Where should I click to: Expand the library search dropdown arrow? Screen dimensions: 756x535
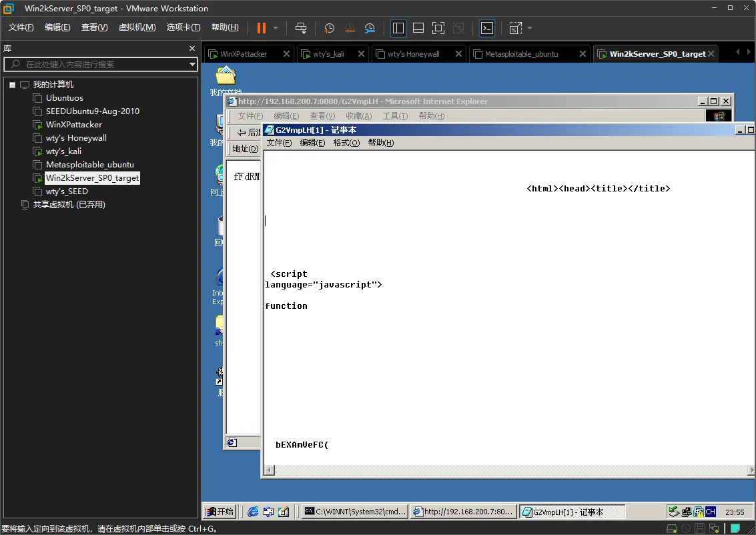click(x=192, y=64)
